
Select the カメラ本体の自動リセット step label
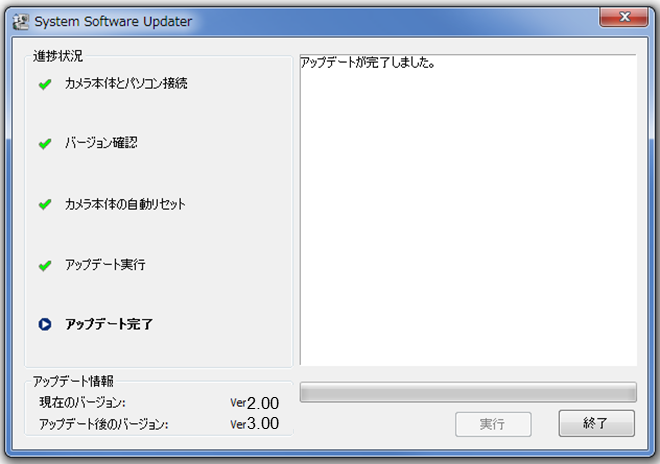(125, 204)
